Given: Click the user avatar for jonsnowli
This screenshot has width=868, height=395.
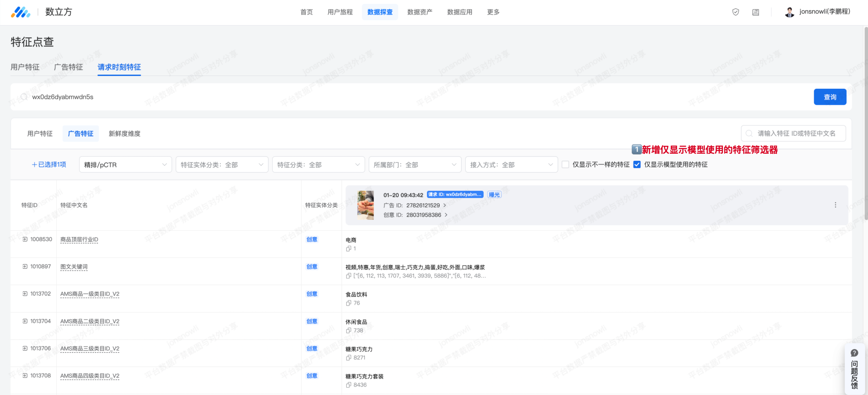Looking at the screenshot, I should (789, 12).
